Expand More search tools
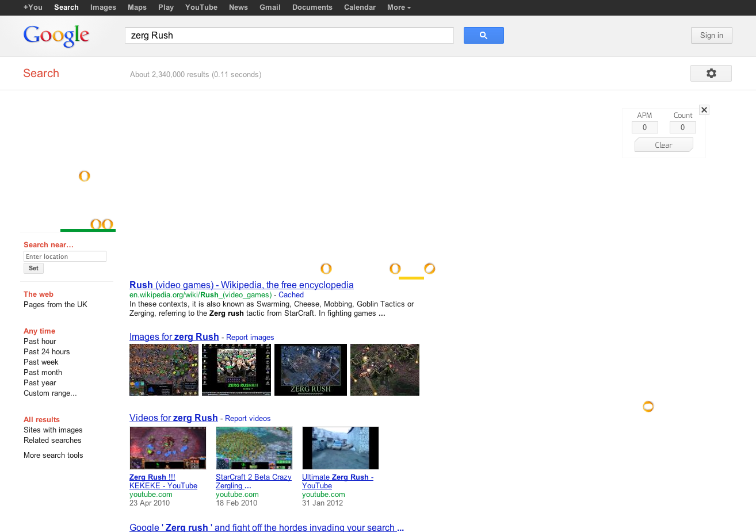Viewport: 756px width, 532px height. tap(53, 456)
